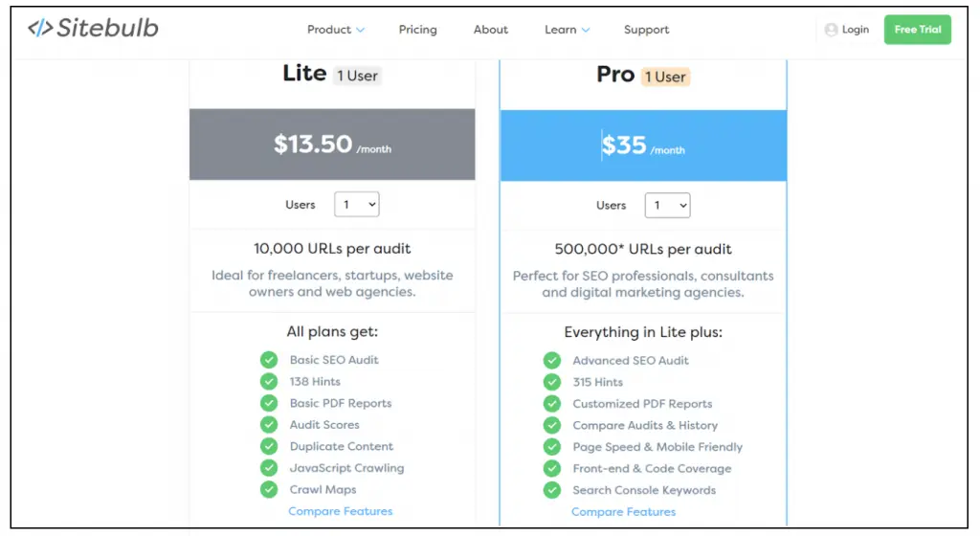This screenshot has height=536, width=980.
Task: Start the Free Trial
Action: tap(917, 30)
